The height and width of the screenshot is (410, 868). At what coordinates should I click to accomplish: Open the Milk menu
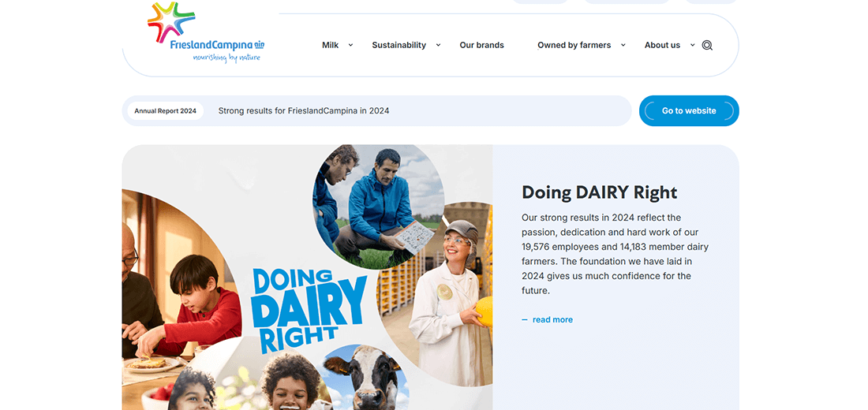[330, 46]
